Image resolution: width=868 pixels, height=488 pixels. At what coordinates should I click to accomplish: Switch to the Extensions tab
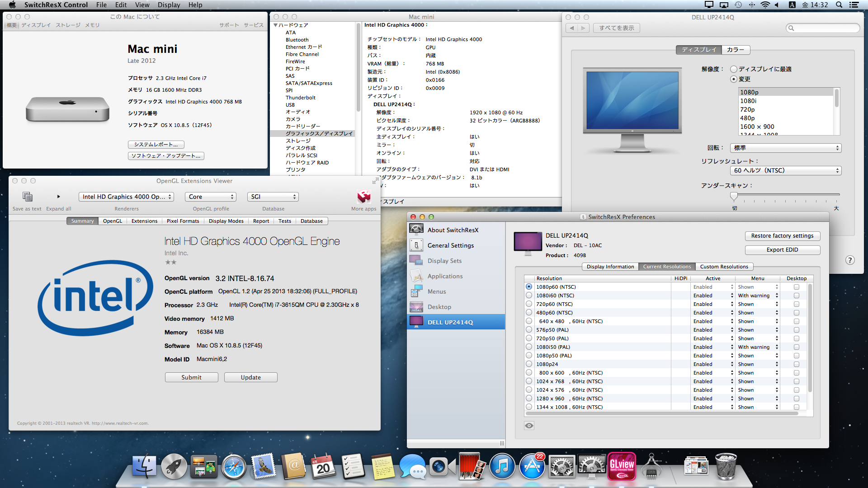coord(144,221)
